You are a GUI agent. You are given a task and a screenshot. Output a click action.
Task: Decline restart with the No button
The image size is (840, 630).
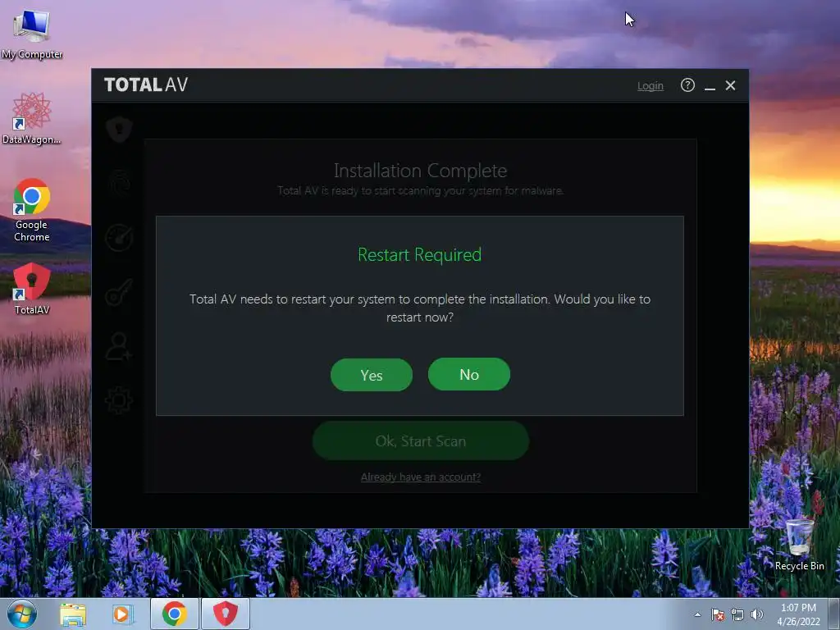pyautogui.click(x=468, y=374)
